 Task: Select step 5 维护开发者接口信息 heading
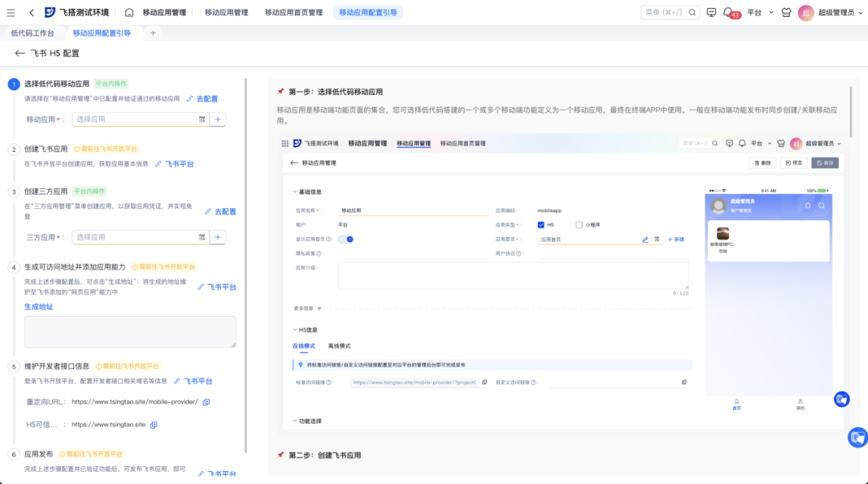click(56, 366)
